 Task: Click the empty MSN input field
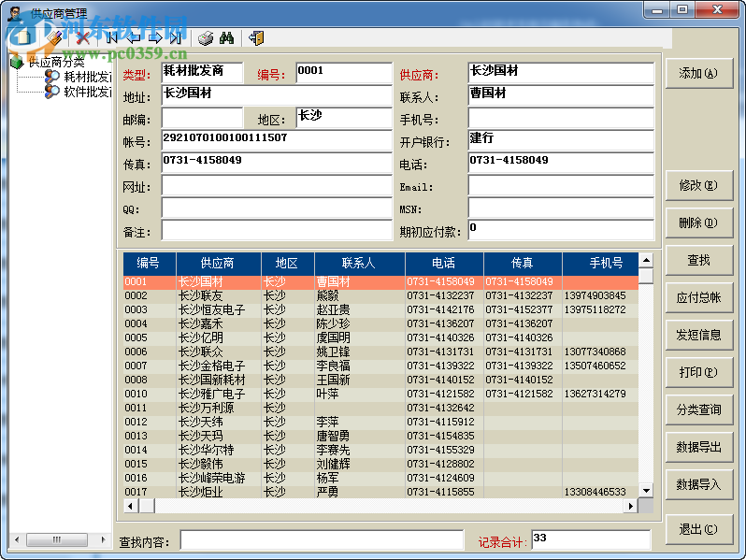coord(561,208)
